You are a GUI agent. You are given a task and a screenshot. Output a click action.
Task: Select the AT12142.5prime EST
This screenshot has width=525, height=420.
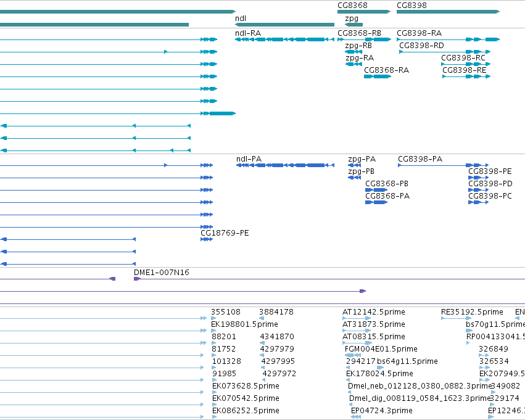tap(357, 318)
